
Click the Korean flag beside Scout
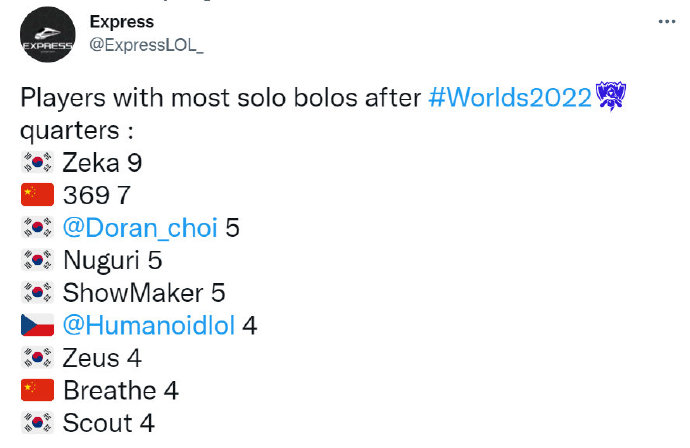pyautogui.click(x=37, y=422)
